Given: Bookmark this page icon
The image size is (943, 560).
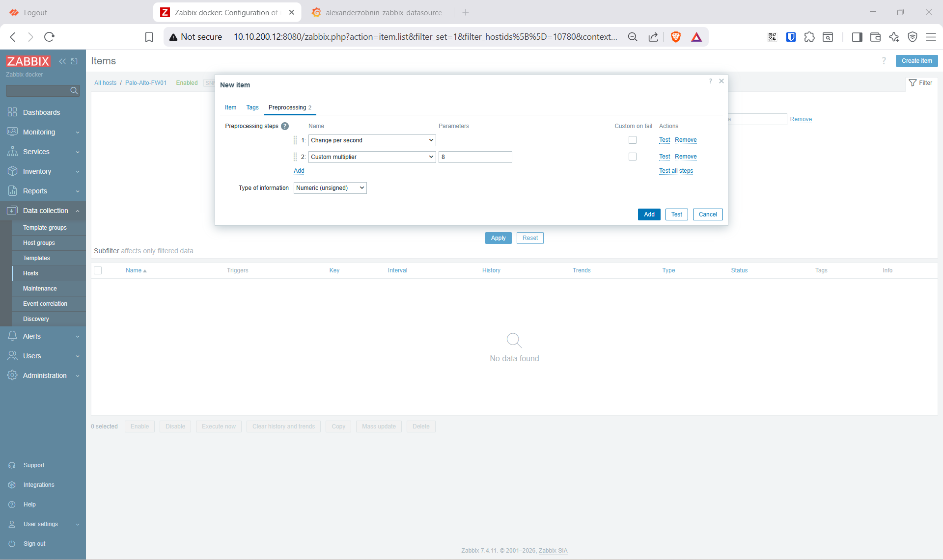Looking at the screenshot, I should (x=149, y=37).
